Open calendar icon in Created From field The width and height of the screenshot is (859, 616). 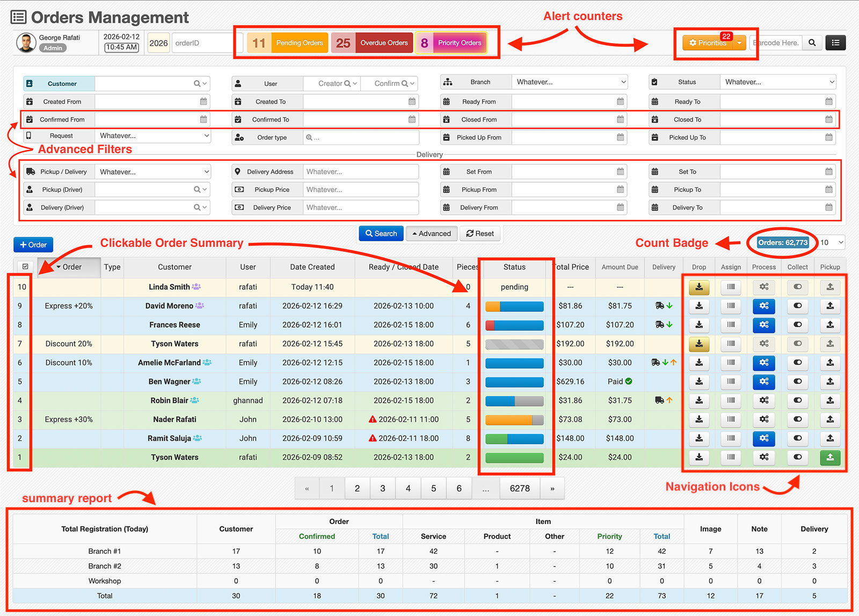click(x=203, y=102)
